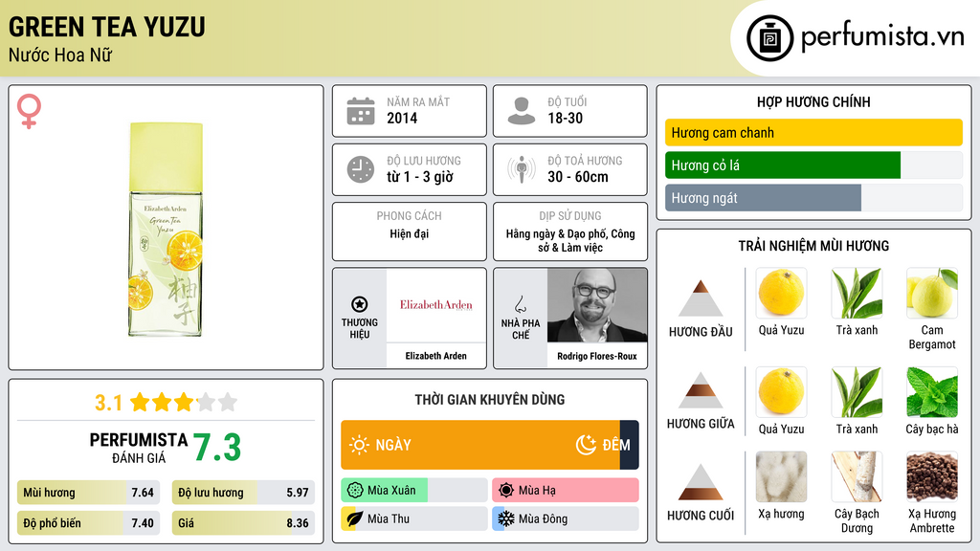Click the sun icon next to Ngày

359,445
